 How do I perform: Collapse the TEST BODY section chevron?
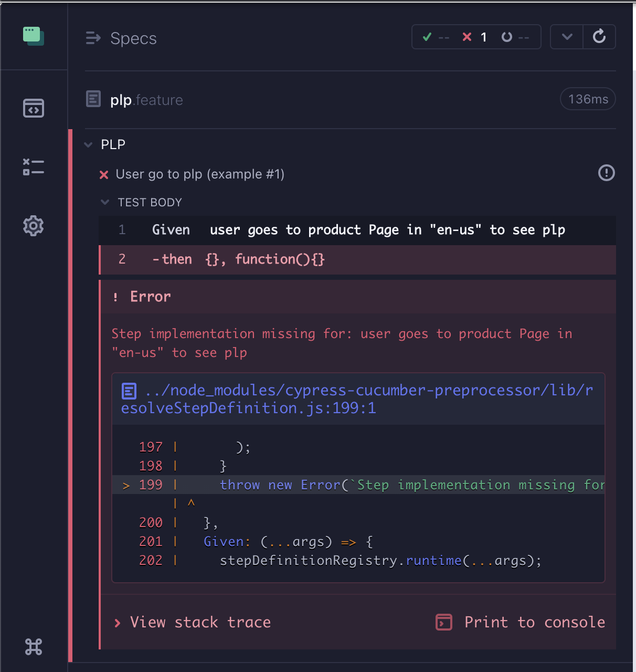(x=105, y=202)
